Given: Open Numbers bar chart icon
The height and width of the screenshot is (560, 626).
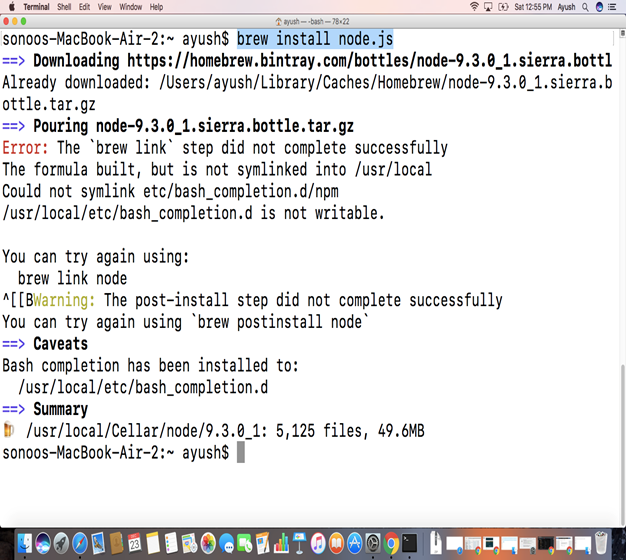Looking at the screenshot, I should (x=281, y=544).
